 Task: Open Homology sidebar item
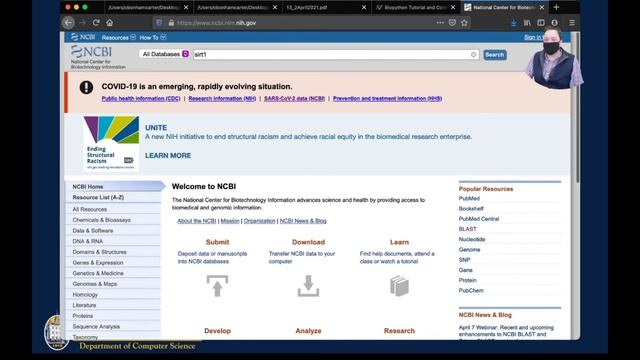(x=85, y=294)
